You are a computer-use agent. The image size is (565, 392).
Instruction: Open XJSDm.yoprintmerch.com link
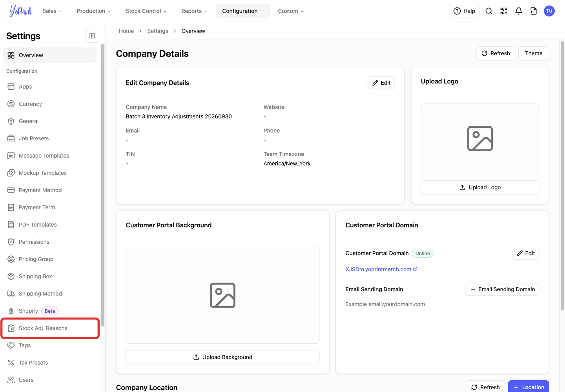[381, 269]
